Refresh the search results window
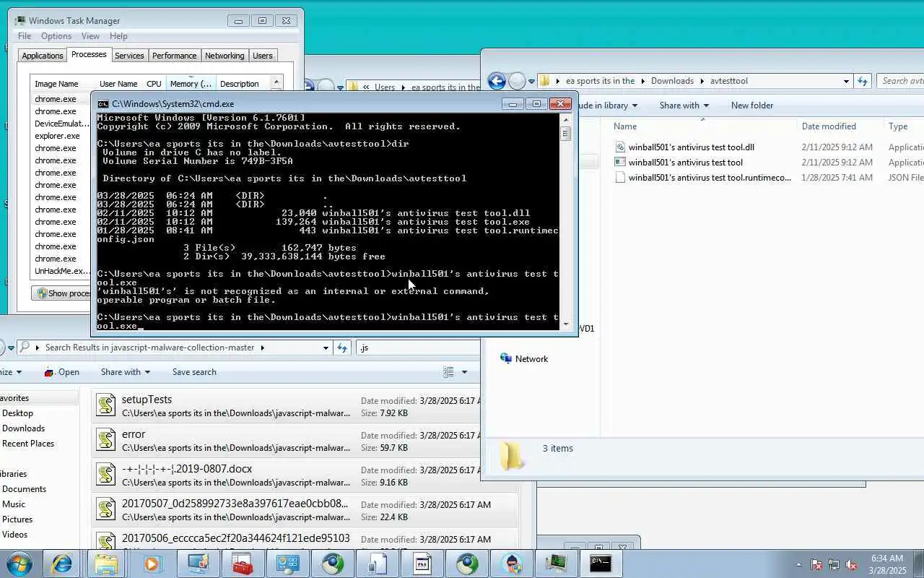This screenshot has width=924, height=578. (342, 348)
